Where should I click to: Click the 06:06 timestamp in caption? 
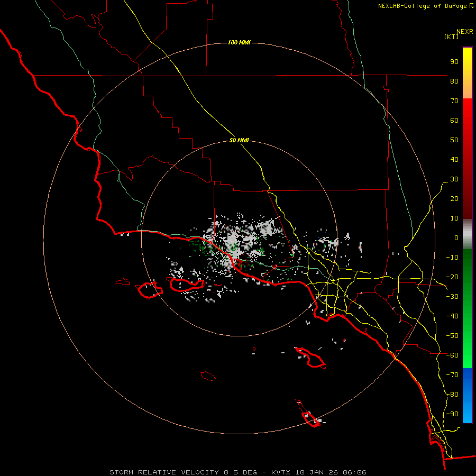coord(354,472)
